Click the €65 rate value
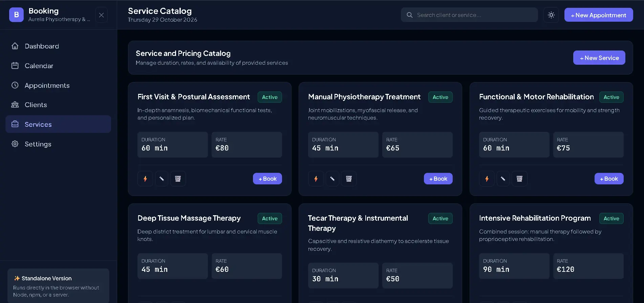The width and height of the screenshot is (644, 303). (x=393, y=148)
